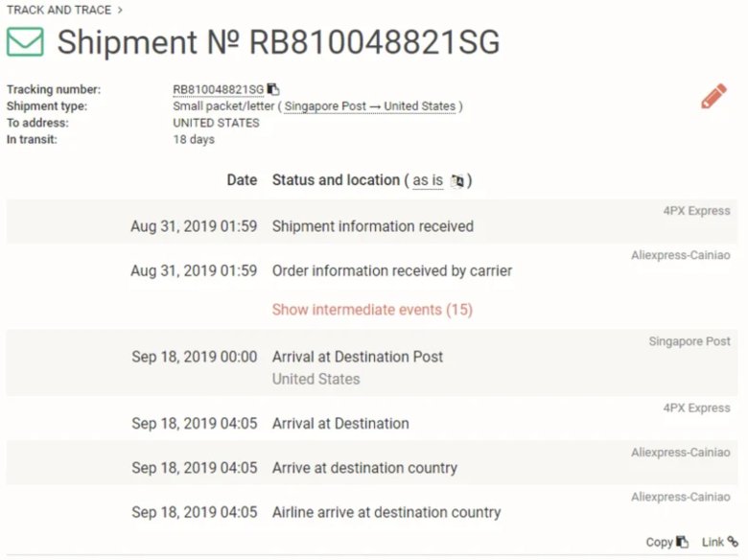The width and height of the screenshot is (748, 560).
Task: Click the Date column header
Action: pos(242,180)
